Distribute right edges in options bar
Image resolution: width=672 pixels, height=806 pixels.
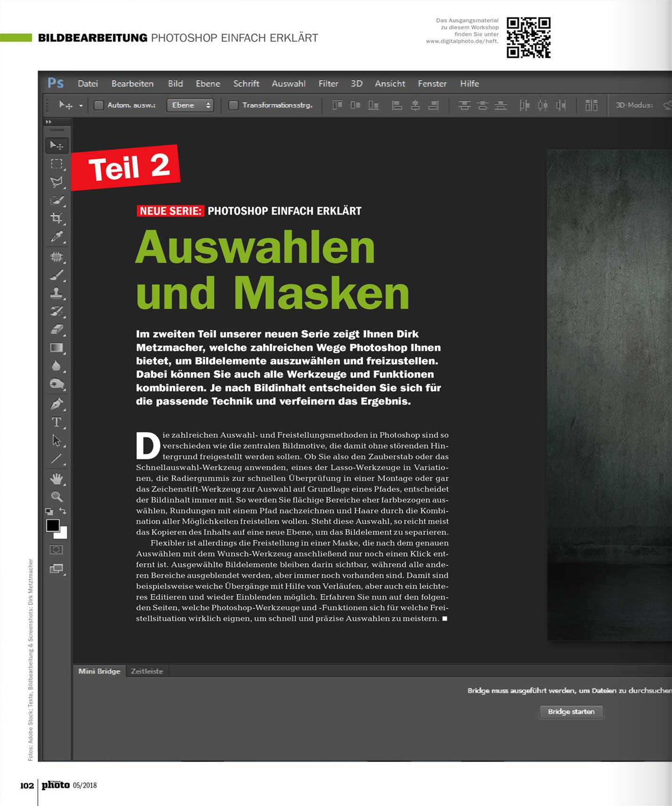[561, 105]
